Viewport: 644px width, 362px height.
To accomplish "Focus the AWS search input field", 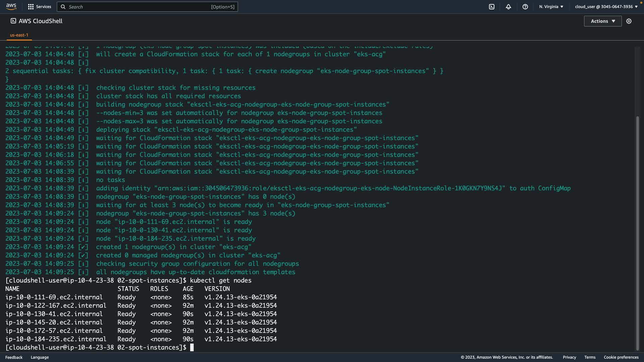I will coord(138,7).
